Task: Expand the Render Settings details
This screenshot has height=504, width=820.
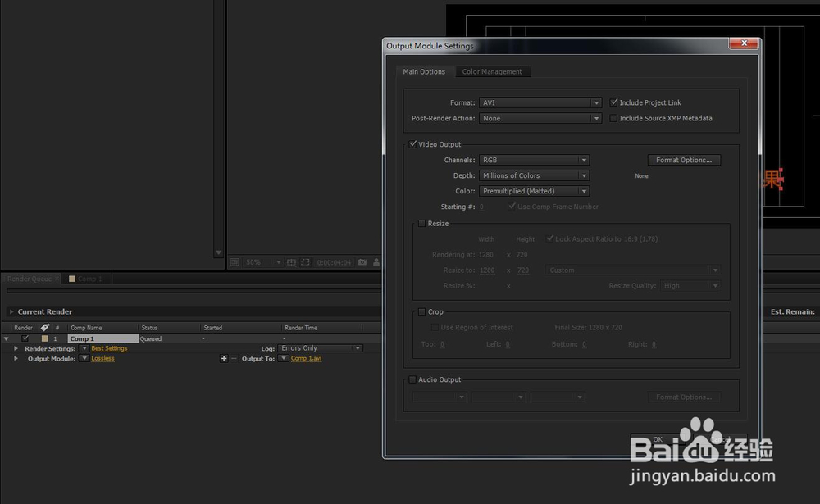Action: pos(16,348)
